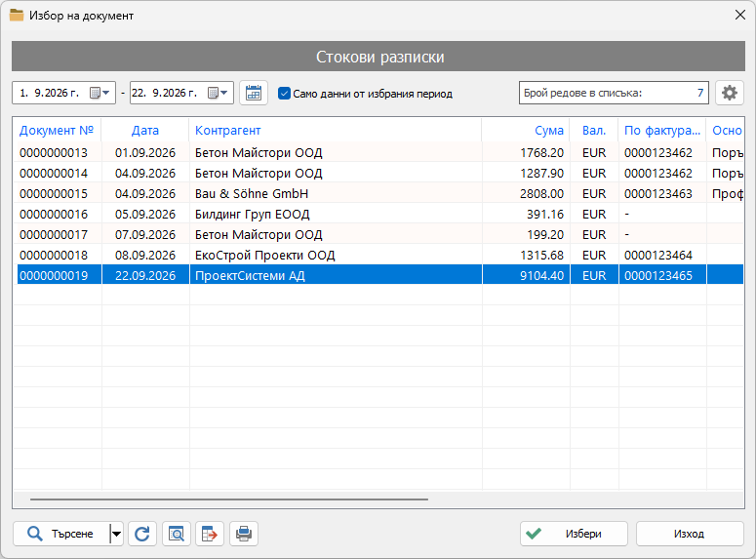Screen dimensions: 756x559
Task: Click the amount 1287.90
Action: (542, 173)
